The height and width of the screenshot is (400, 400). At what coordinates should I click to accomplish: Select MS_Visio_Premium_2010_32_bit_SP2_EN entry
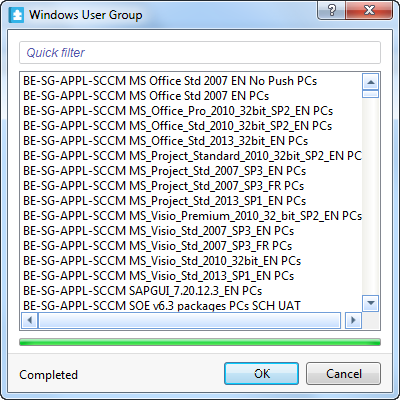tap(191, 216)
